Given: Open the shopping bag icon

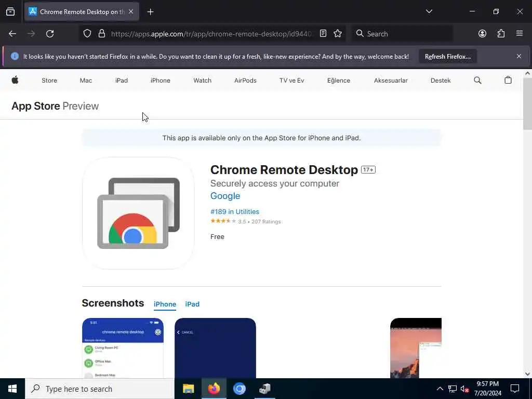Looking at the screenshot, I should tap(508, 80).
